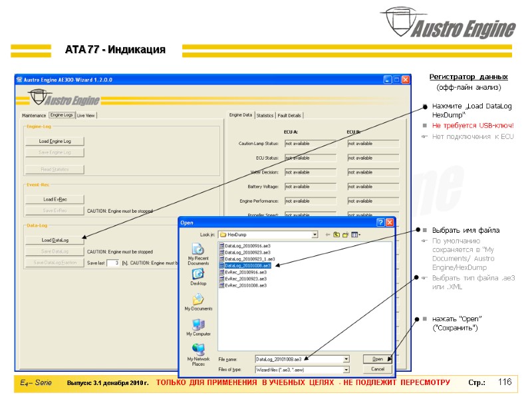The height and width of the screenshot is (399, 532).
Task: Click the Open button in dialog
Action: click(377, 359)
